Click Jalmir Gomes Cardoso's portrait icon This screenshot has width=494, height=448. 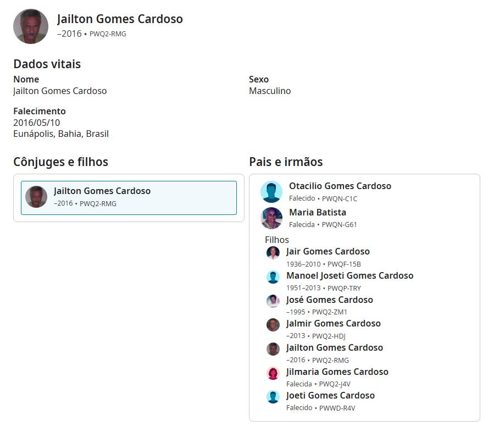273,325
